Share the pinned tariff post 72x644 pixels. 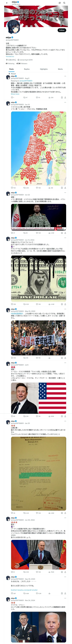[x=65, y=97]
